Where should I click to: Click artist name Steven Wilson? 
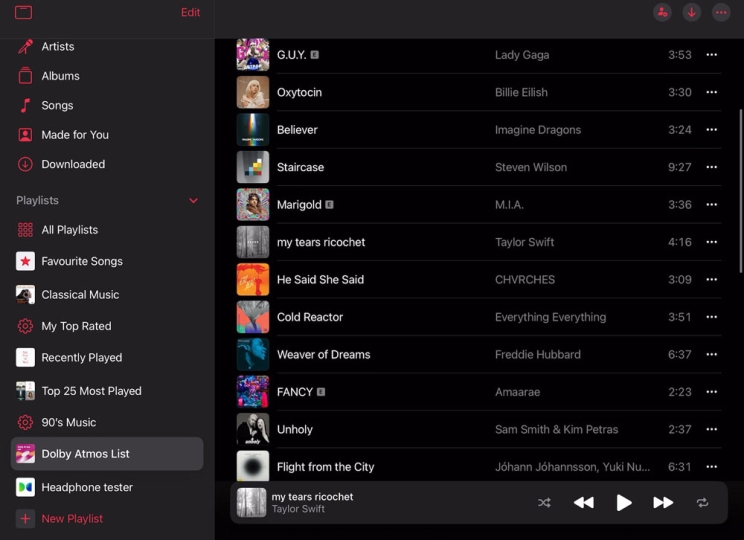[x=531, y=167]
